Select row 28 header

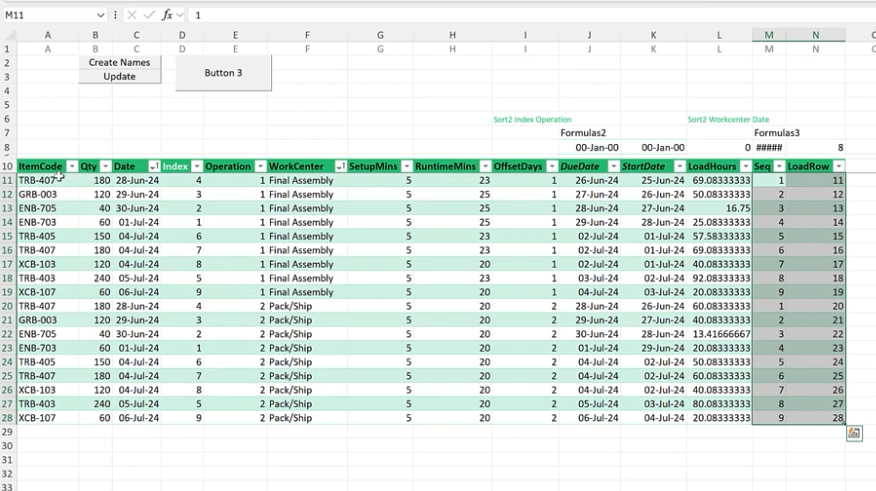[x=7, y=418]
